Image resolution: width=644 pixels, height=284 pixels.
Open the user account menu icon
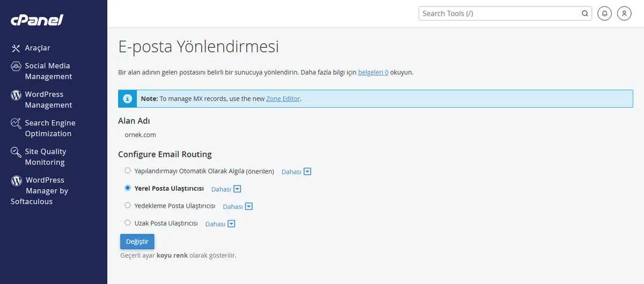624,13
